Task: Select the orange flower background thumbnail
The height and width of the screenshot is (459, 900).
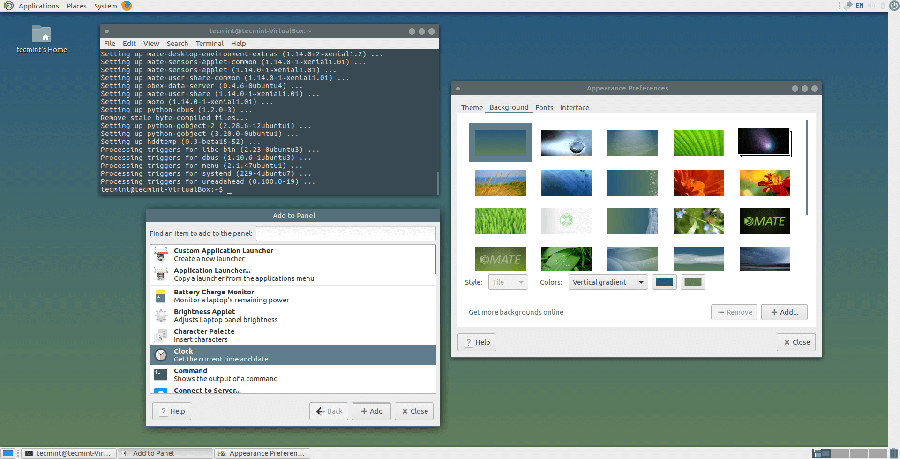Action: tap(693, 182)
